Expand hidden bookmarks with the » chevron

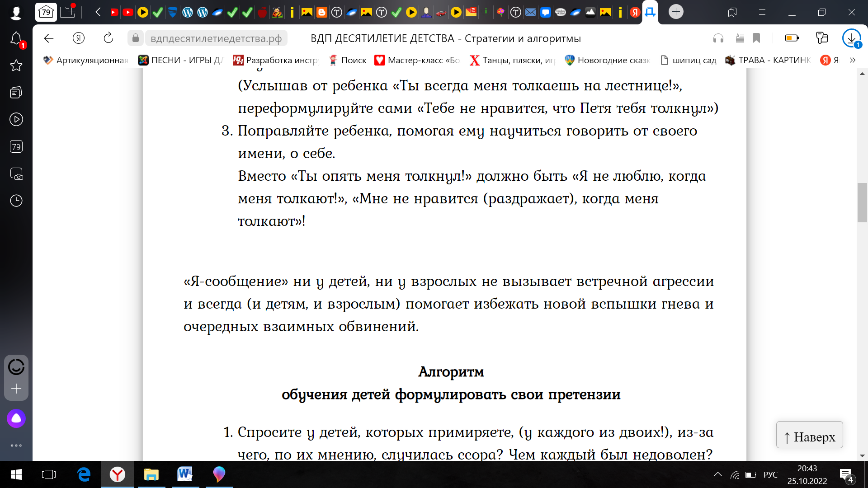[x=853, y=60]
